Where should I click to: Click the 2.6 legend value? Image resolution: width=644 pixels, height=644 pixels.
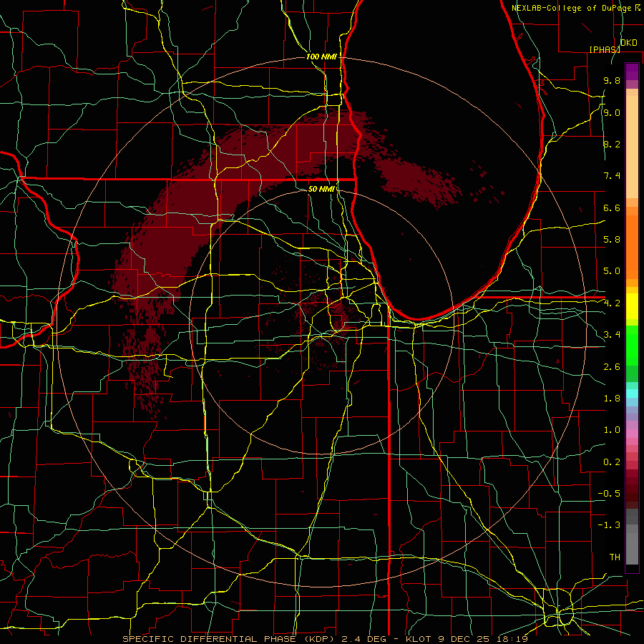point(612,367)
